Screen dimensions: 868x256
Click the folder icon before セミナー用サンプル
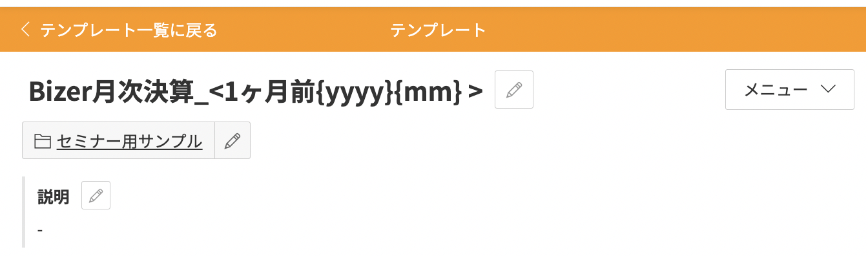click(x=43, y=141)
